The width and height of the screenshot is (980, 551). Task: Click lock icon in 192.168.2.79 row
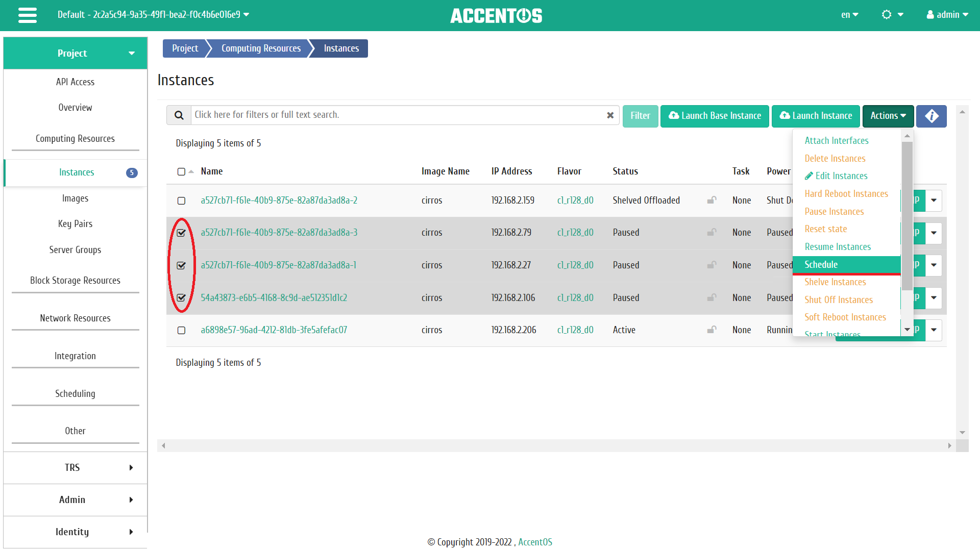click(712, 233)
